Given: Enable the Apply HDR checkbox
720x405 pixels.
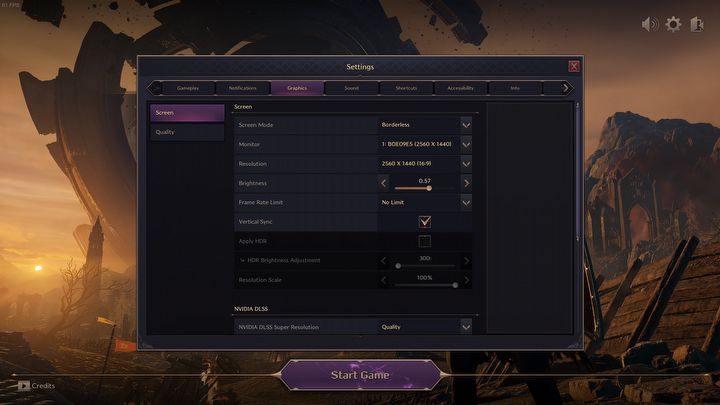Looking at the screenshot, I should tap(425, 241).
